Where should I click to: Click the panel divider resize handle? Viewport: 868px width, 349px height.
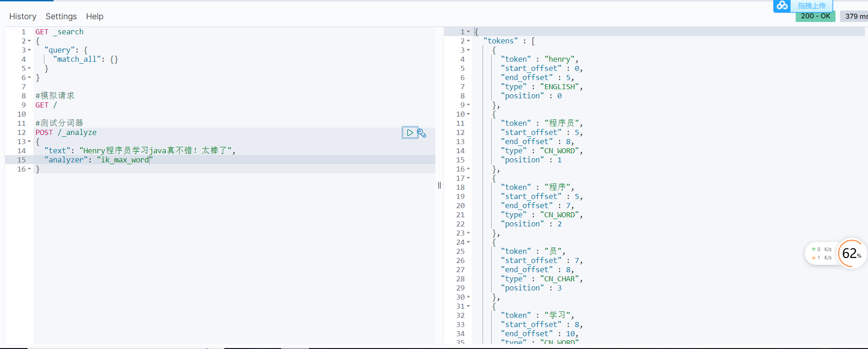(439, 185)
